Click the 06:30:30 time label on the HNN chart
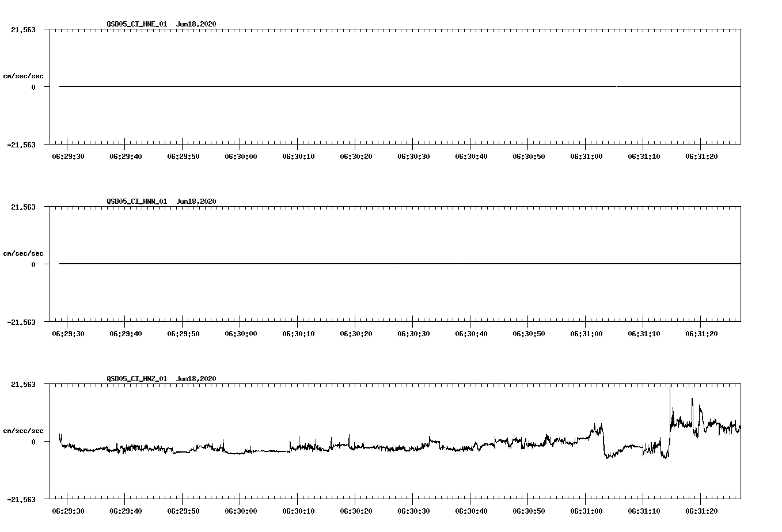This screenshot has height=532, width=782. click(x=413, y=333)
